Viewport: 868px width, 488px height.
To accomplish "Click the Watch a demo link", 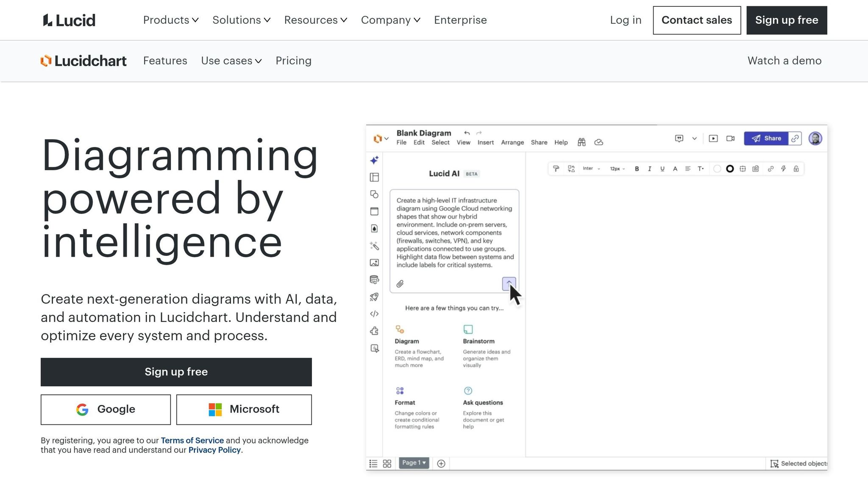I will (x=785, y=61).
